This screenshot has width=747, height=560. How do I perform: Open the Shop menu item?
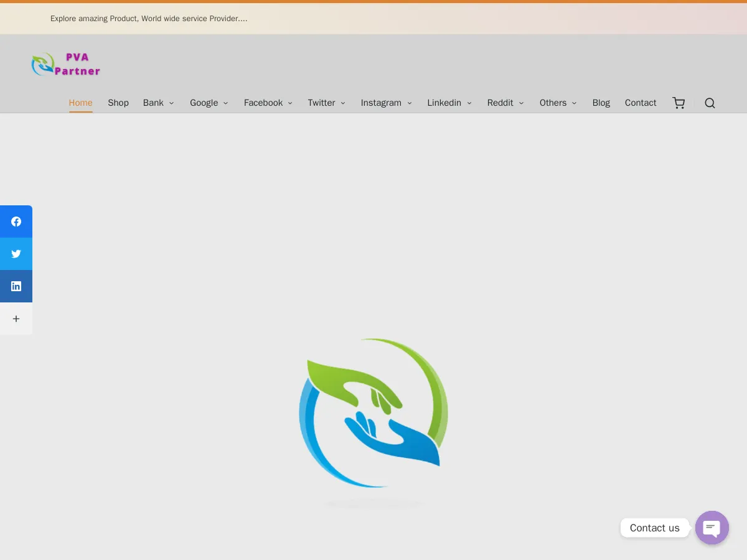[118, 103]
